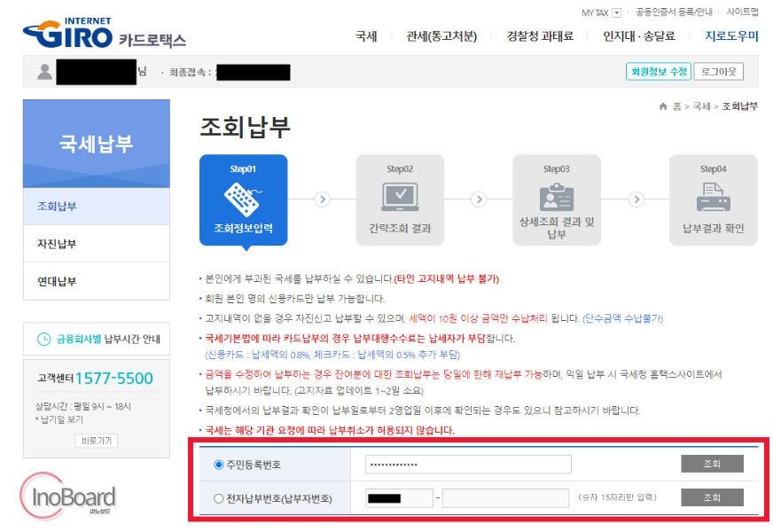Image resolution: width=773 pixels, height=532 pixels.
Task: Click the Internet GIRO 카드로택스 logo
Action: [x=105, y=33]
